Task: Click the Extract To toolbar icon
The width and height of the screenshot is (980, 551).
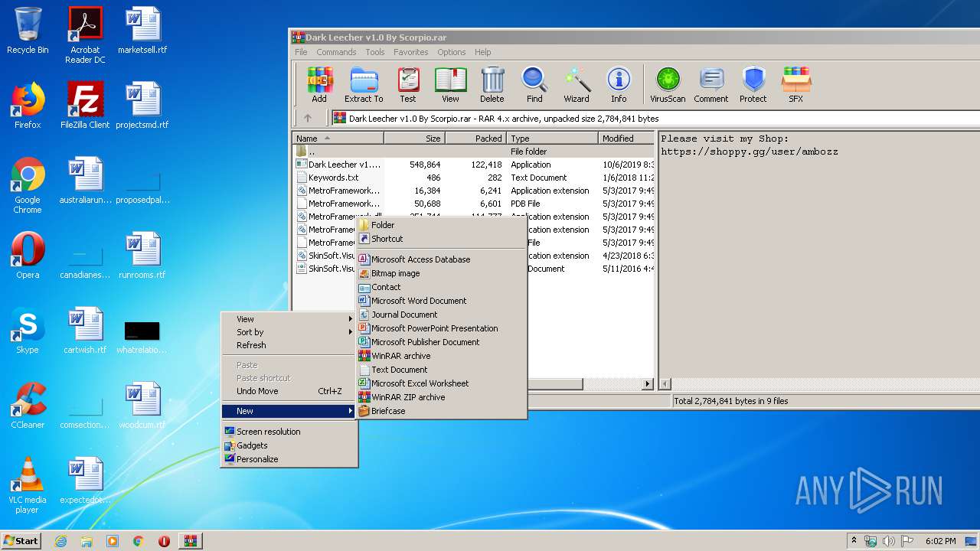Action: (364, 84)
